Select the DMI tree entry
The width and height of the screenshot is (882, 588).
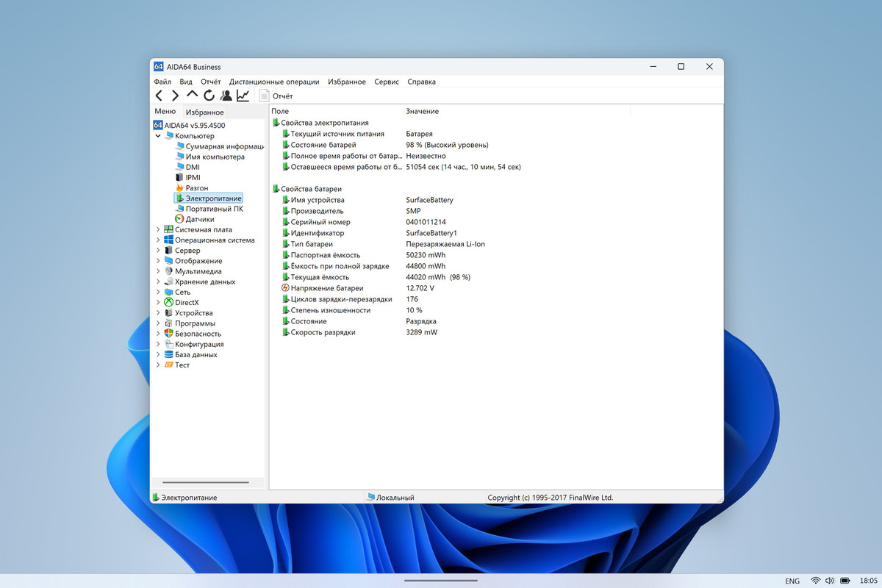point(187,167)
